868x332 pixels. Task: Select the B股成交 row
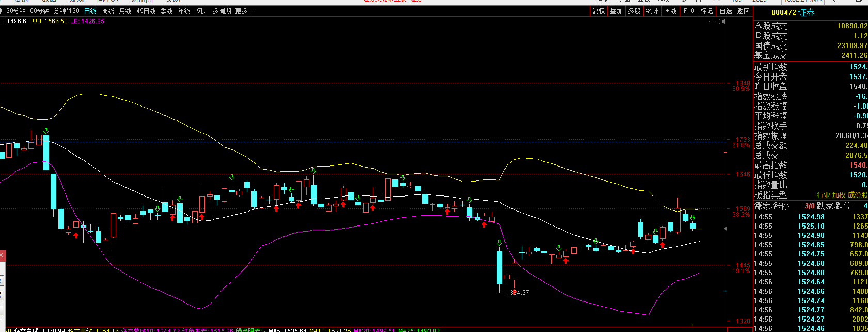[x=811, y=36]
